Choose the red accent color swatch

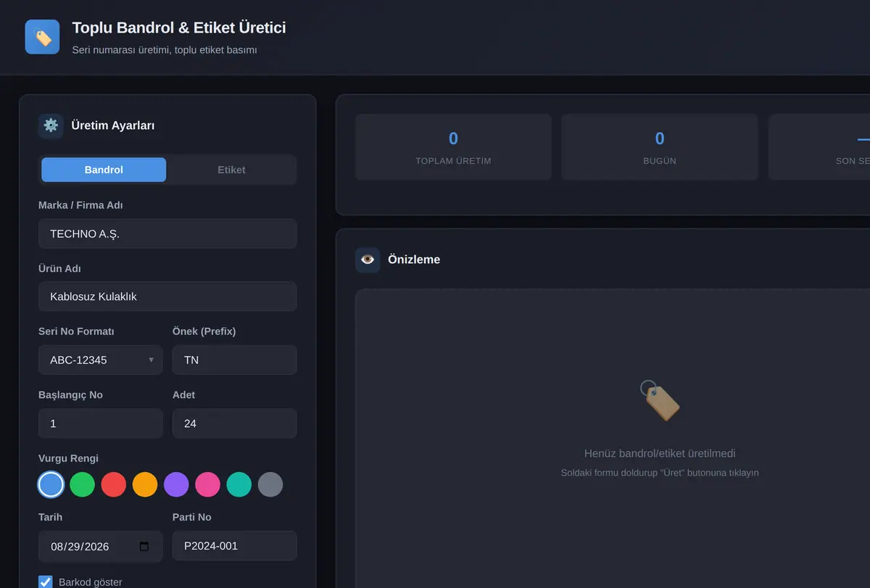pos(113,484)
